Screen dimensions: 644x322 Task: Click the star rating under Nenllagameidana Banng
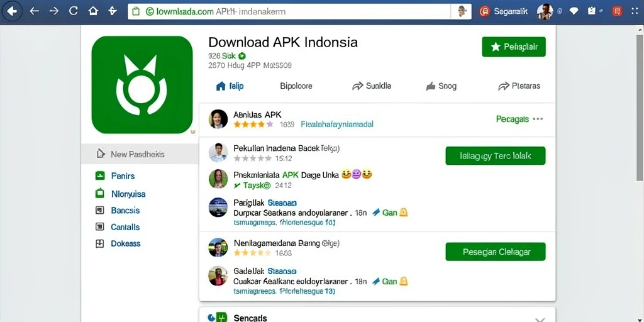coord(253,253)
